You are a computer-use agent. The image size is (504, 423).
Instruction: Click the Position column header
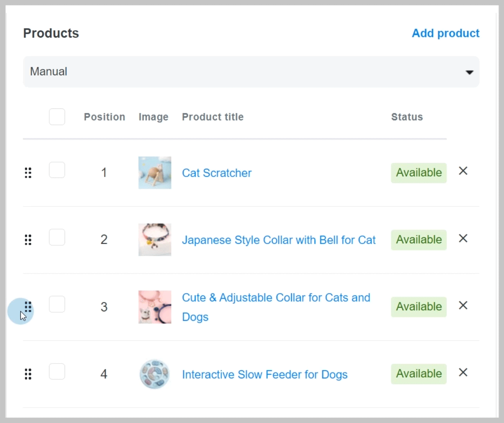(x=104, y=117)
